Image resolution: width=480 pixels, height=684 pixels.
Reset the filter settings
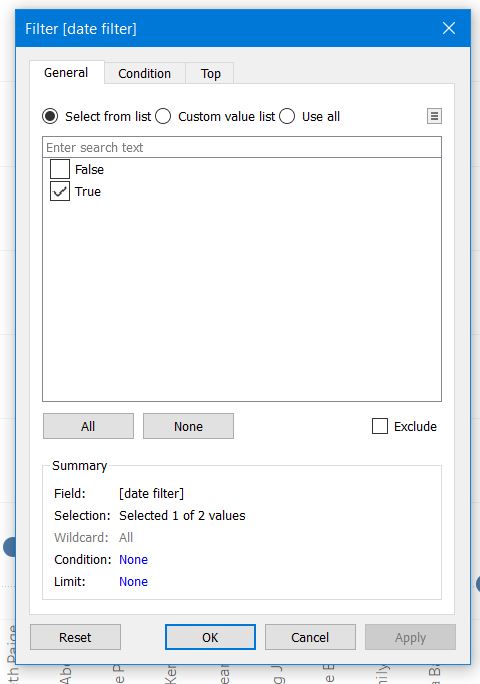coord(75,637)
